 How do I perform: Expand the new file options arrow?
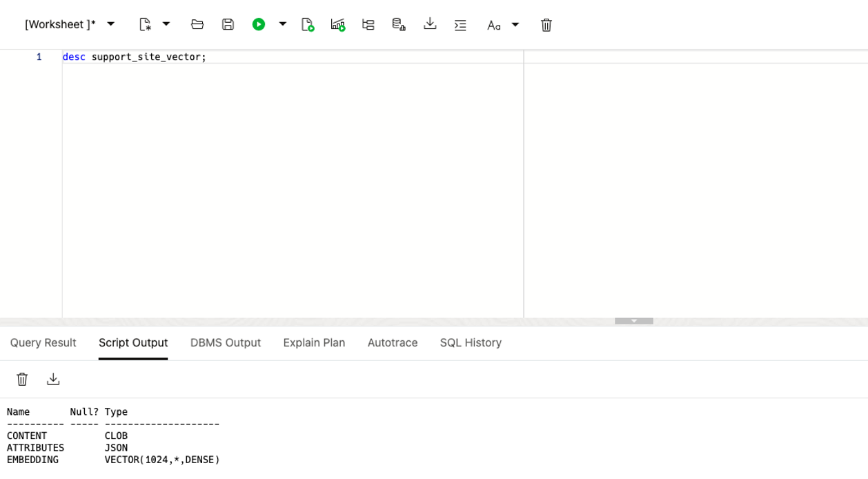(166, 24)
